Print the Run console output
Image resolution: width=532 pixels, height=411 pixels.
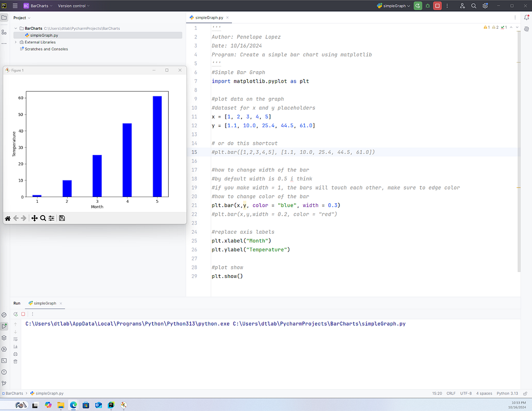point(15,354)
